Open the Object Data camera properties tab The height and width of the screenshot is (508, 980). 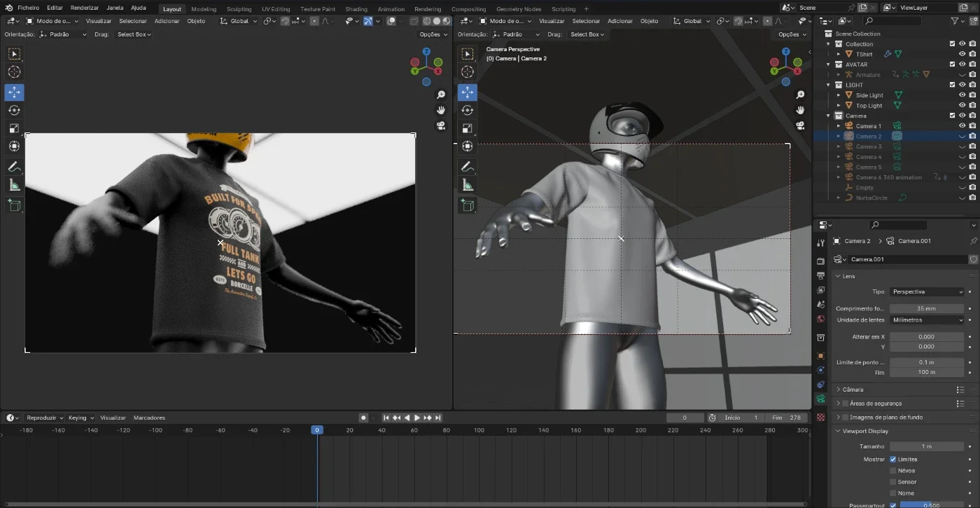(x=820, y=399)
